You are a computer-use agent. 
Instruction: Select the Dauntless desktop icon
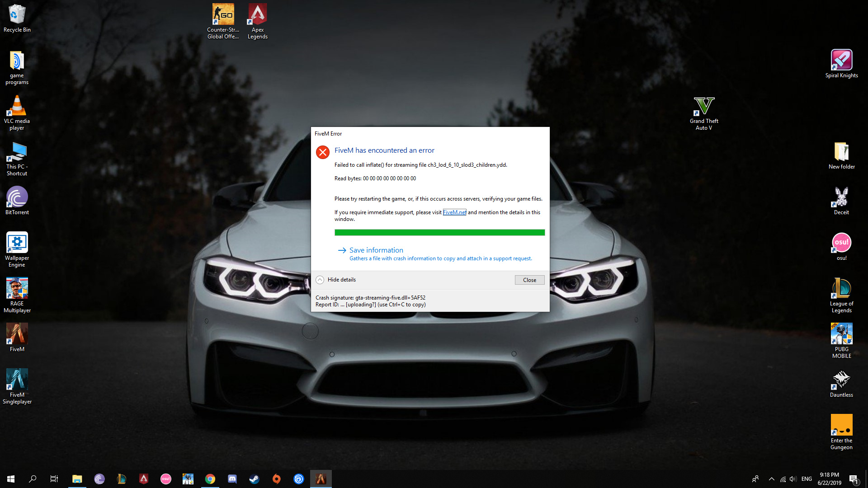[x=841, y=384]
